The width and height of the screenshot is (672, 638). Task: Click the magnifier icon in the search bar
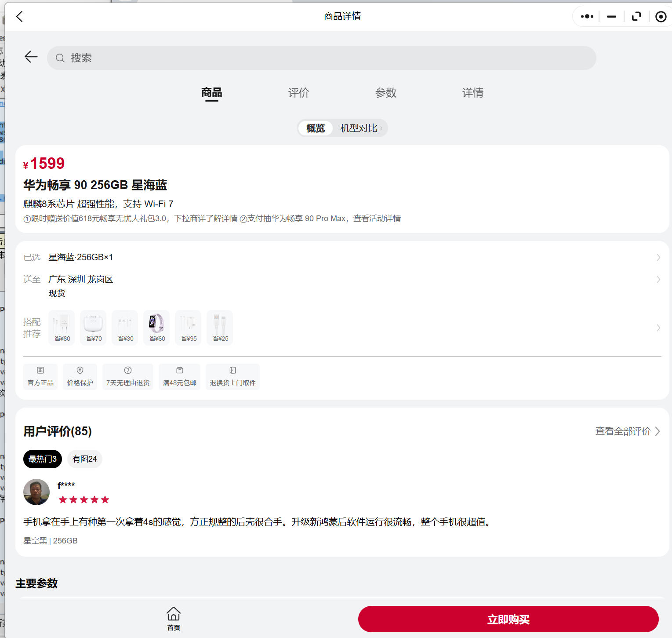60,58
